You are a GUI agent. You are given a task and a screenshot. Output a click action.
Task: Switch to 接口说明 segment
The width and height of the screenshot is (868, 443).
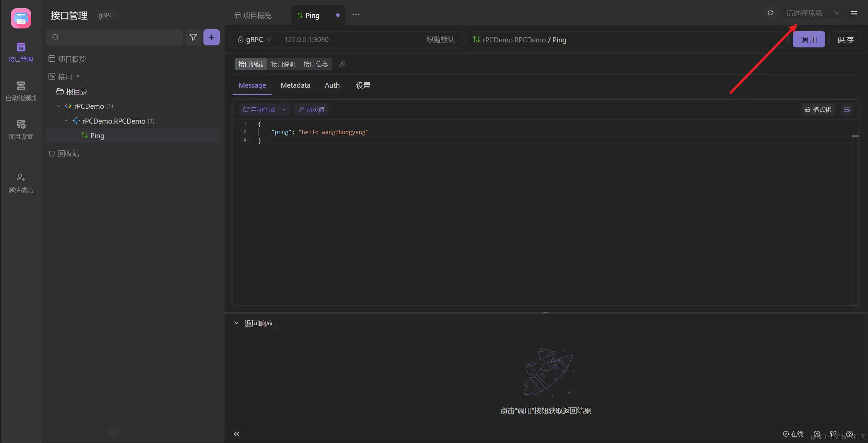click(283, 64)
